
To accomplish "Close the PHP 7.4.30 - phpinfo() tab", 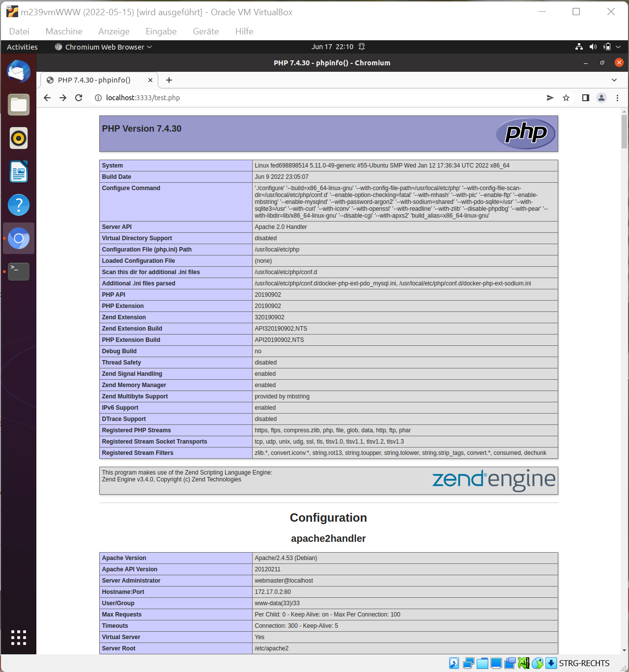I will [150, 80].
